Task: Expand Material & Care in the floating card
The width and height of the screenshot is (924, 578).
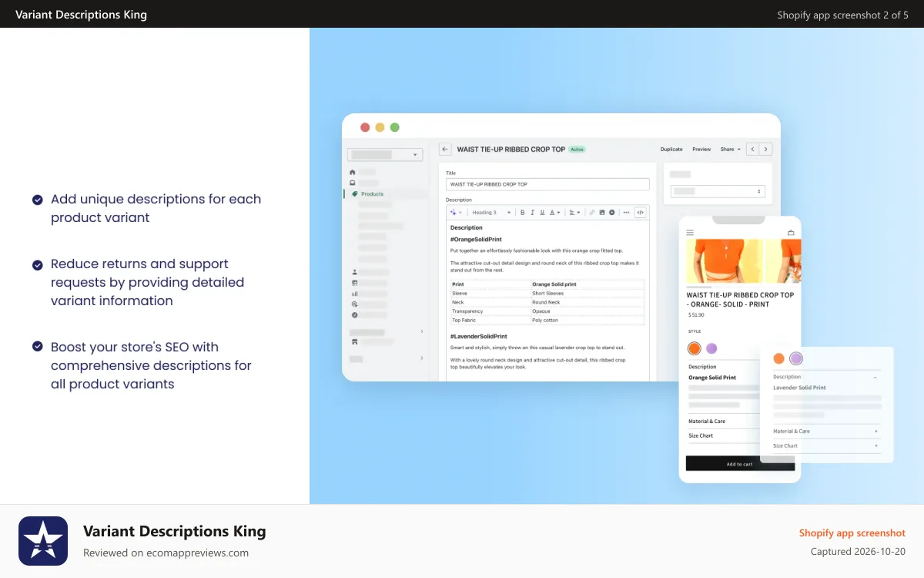Action: [875, 432]
